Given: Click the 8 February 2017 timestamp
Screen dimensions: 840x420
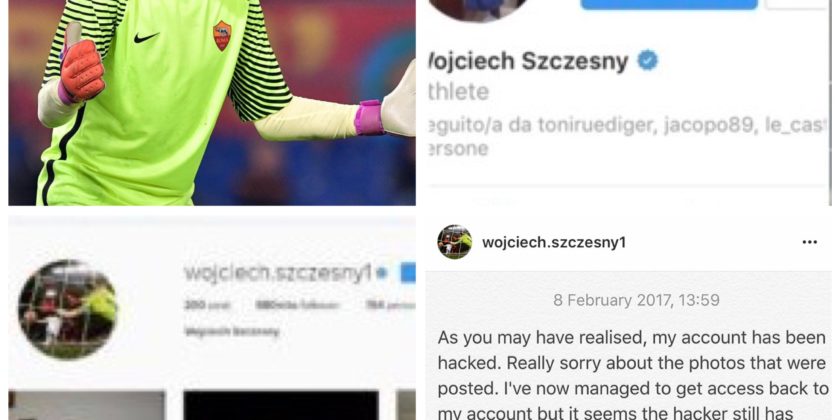Looking at the screenshot, I should click(636, 300).
